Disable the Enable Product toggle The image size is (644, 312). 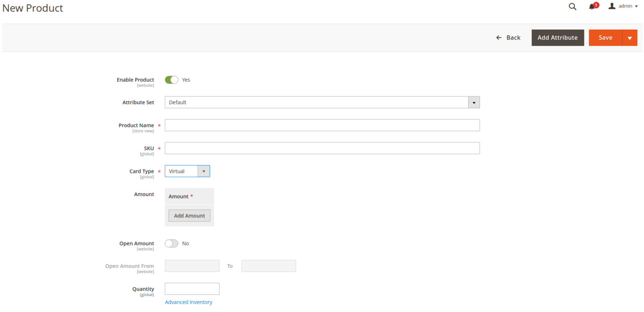coord(171,80)
